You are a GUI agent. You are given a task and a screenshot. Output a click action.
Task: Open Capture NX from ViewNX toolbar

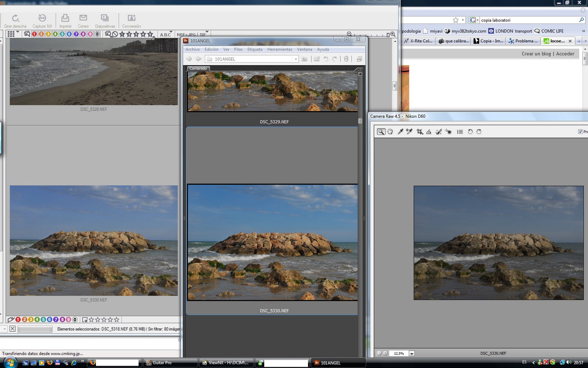tap(42, 21)
